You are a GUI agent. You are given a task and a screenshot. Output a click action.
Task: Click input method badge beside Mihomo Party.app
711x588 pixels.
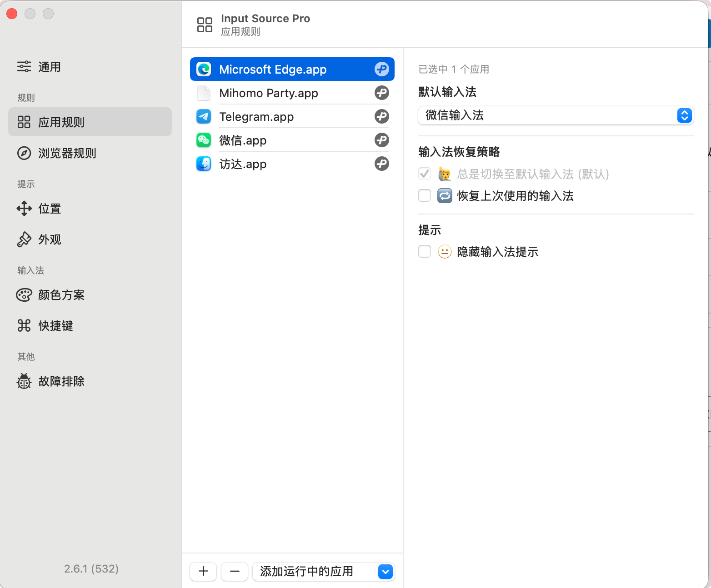[x=381, y=93]
